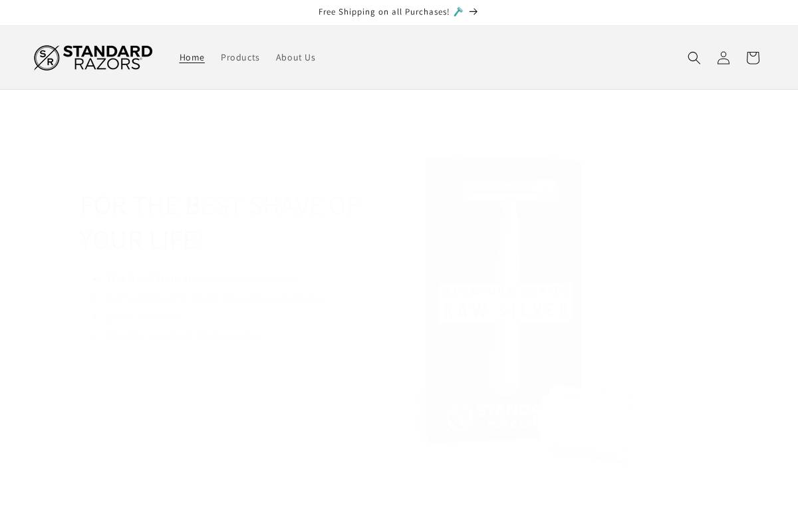The height and width of the screenshot is (532, 798).
Task: Open the Products menu item
Action: tap(240, 57)
